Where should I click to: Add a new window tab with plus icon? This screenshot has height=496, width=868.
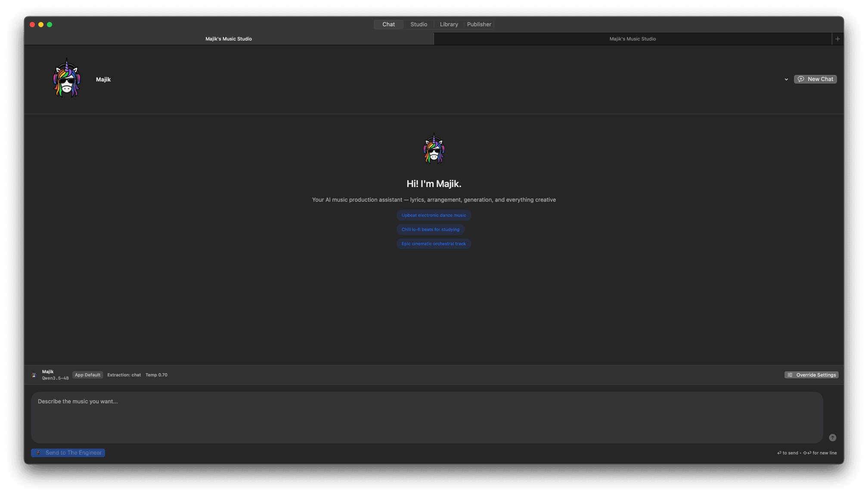837,39
